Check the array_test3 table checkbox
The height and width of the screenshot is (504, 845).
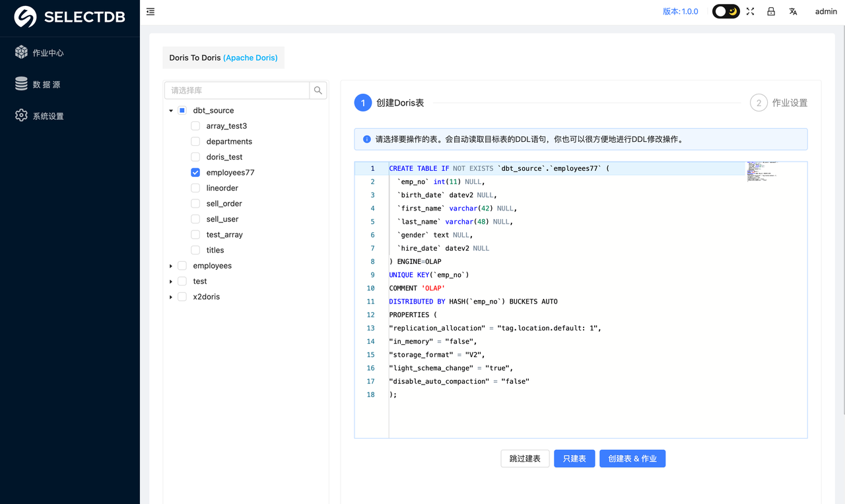pyautogui.click(x=195, y=125)
